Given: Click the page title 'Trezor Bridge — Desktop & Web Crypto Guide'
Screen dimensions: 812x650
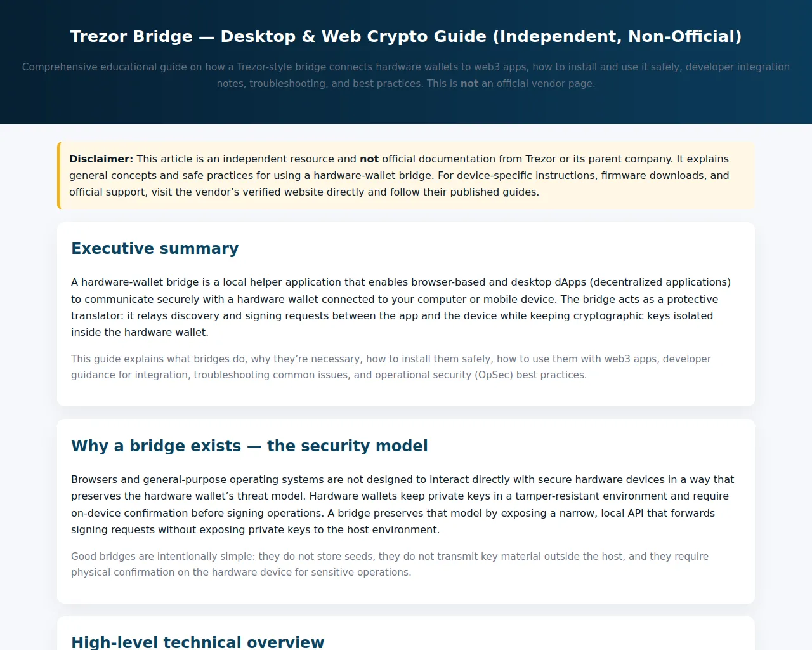Looking at the screenshot, I should point(406,36).
